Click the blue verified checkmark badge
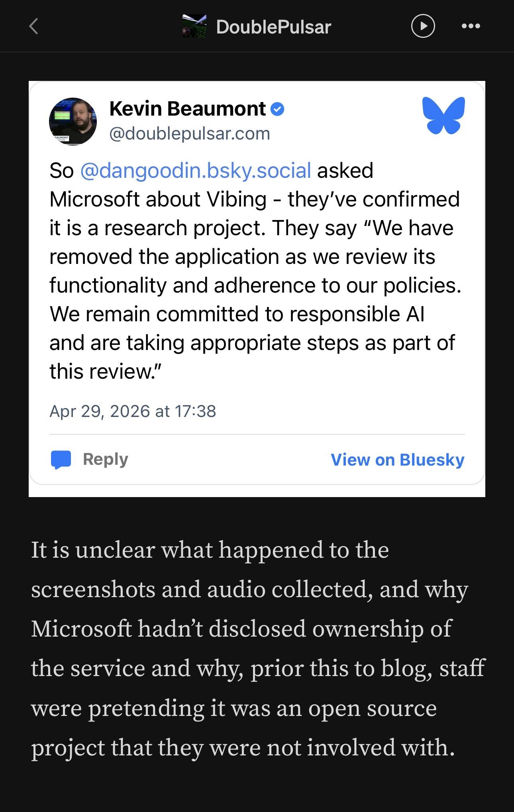Image resolution: width=514 pixels, height=812 pixels. [277, 109]
